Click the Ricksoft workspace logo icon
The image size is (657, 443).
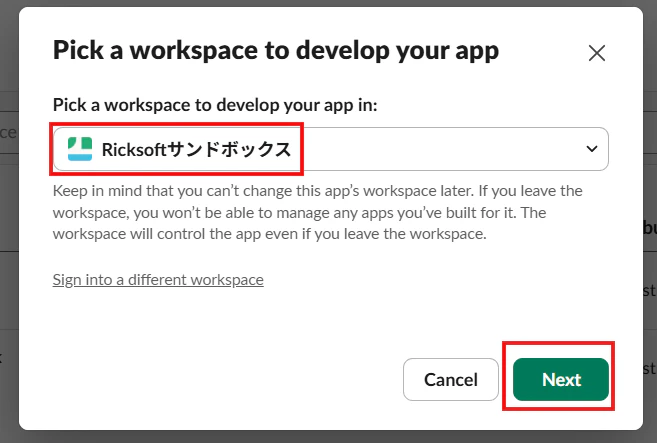[80, 149]
